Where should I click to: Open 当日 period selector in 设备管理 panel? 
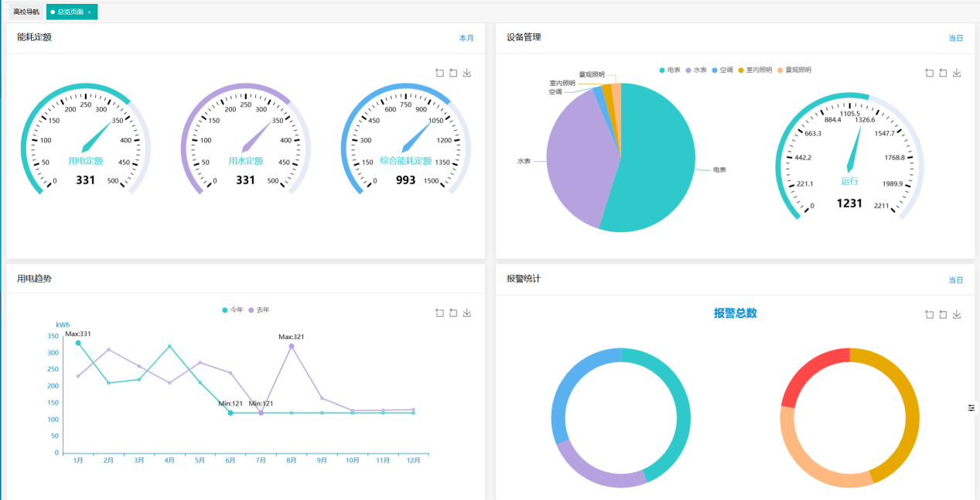(956, 38)
